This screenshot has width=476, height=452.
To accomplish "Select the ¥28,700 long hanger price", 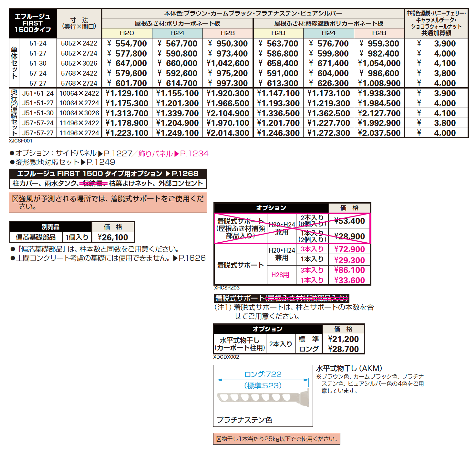I will (x=343, y=349).
